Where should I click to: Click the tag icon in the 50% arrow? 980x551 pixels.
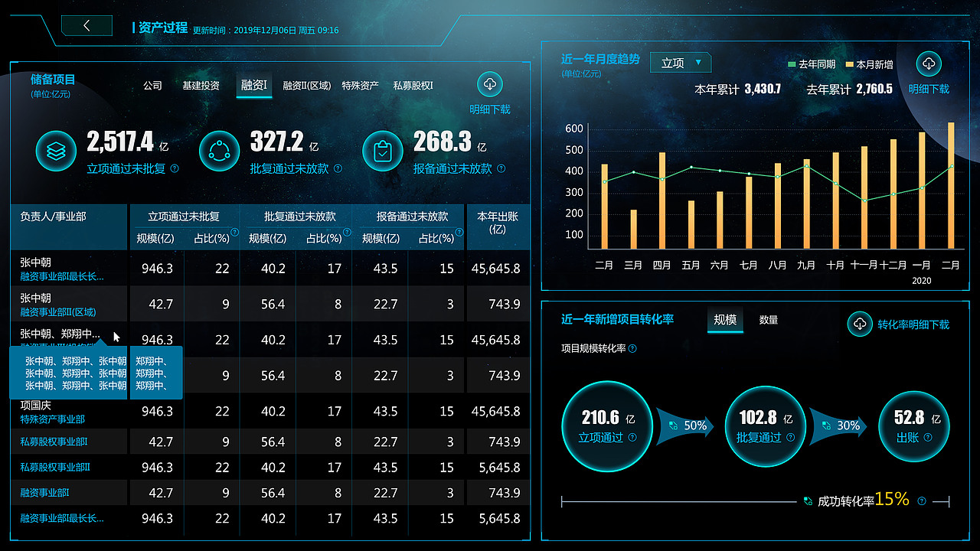coord(674,425)
